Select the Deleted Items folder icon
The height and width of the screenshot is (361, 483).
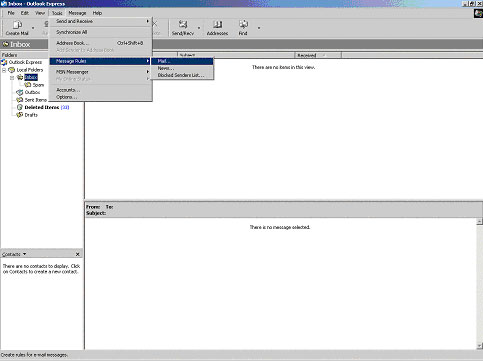click(x=20, y=107)
